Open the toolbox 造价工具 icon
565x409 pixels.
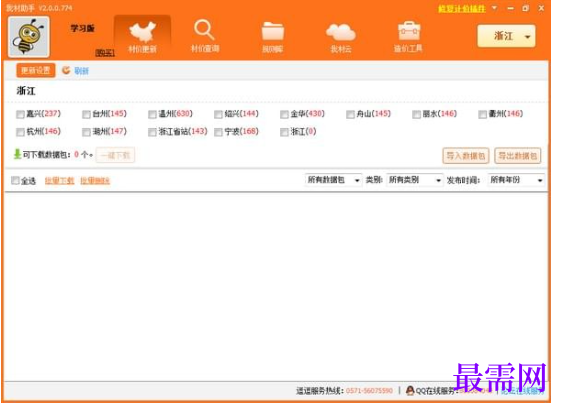408,37
